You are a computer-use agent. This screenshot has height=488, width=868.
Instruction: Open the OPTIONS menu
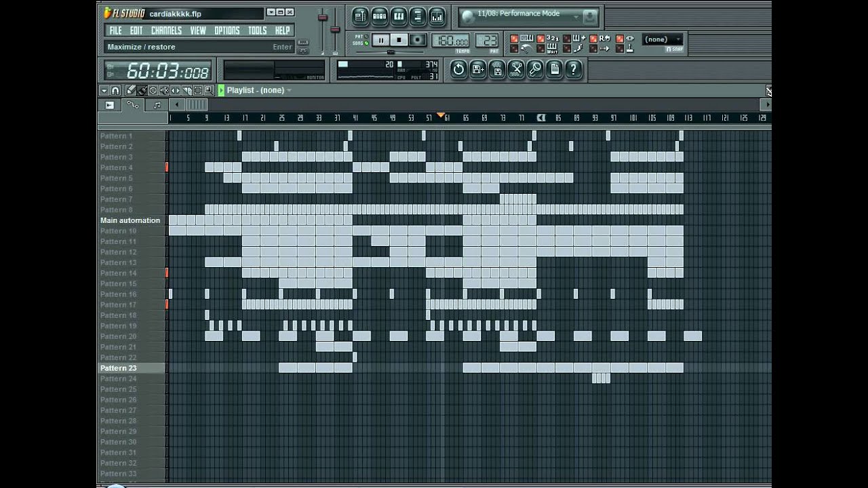pos(227,30)
